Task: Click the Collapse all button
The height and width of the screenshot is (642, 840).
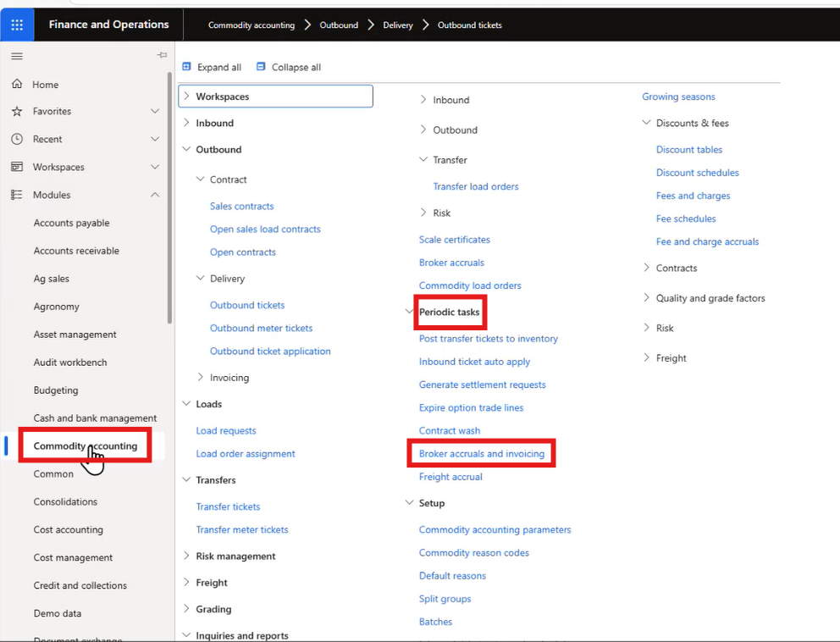Action: point(289,67)
